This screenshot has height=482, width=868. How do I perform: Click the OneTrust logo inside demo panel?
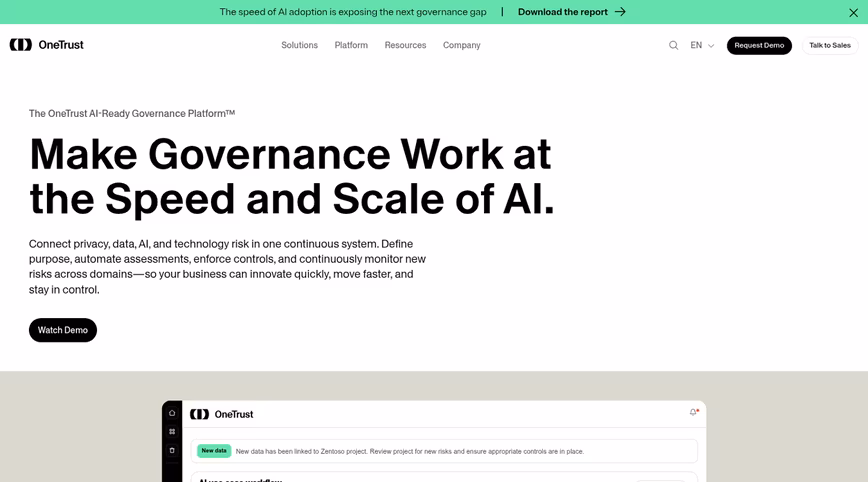(x=221, y=414)
